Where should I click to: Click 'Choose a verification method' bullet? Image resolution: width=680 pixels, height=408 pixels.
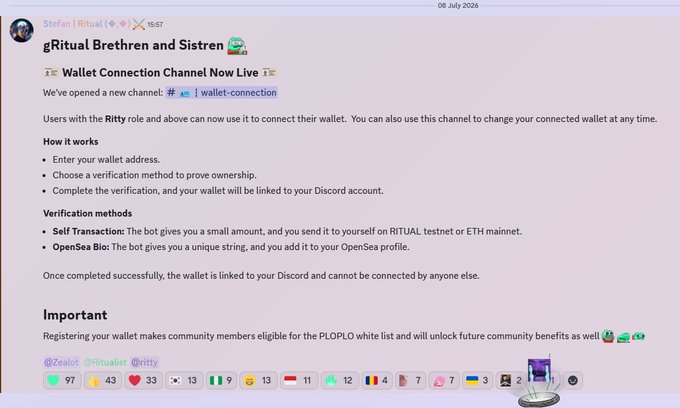point(154,175)
